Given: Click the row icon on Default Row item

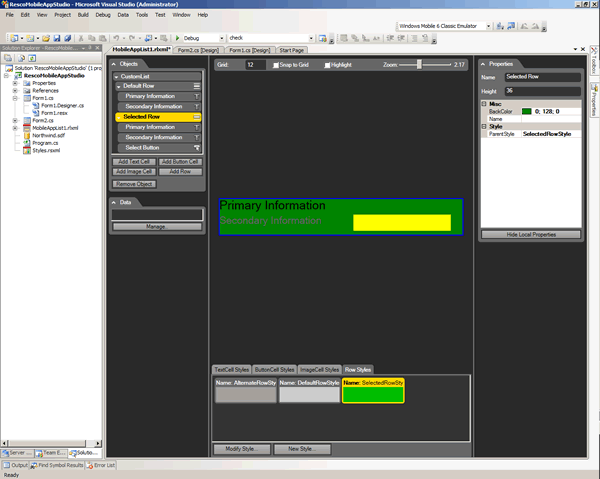Looking at the screenshot, I should coord(197,86).
